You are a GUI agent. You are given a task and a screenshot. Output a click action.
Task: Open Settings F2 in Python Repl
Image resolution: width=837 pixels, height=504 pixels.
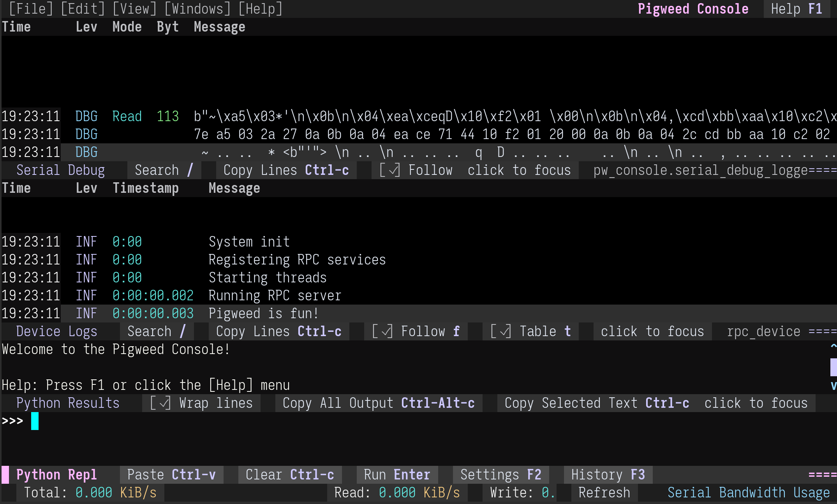(500, 475)
